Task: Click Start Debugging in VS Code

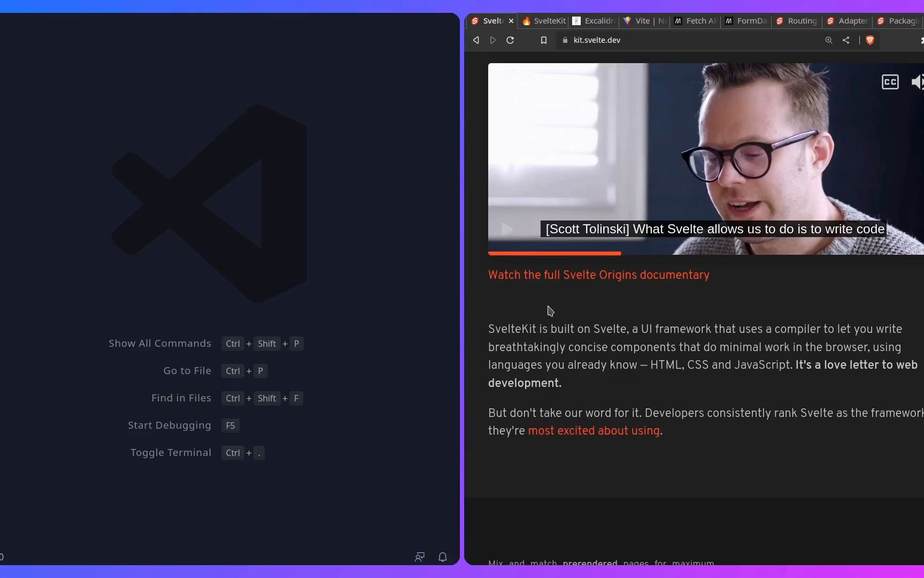Action: [x=170, y=425]
